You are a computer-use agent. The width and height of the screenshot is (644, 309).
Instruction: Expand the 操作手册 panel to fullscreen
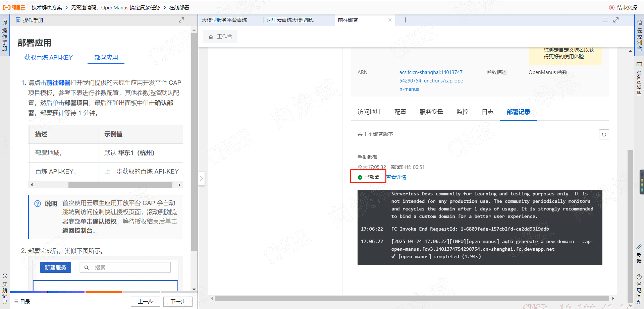pos(181,20)
